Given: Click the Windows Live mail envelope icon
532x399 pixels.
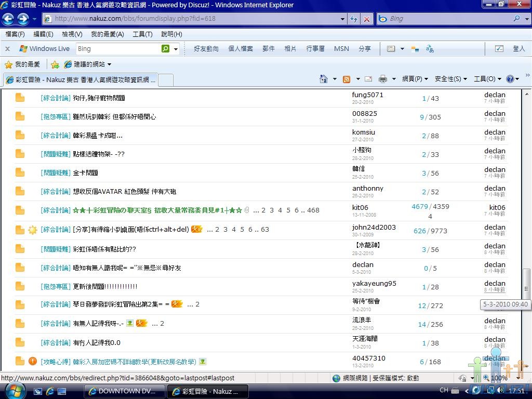Looking at the screenshot, I should [x=391, y=49].
